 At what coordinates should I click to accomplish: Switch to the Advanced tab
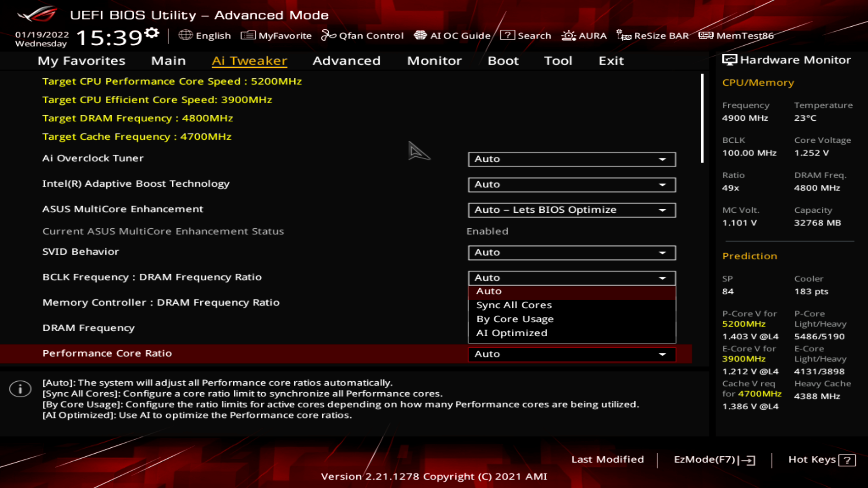pyautogui.click(x=346, y=61)
